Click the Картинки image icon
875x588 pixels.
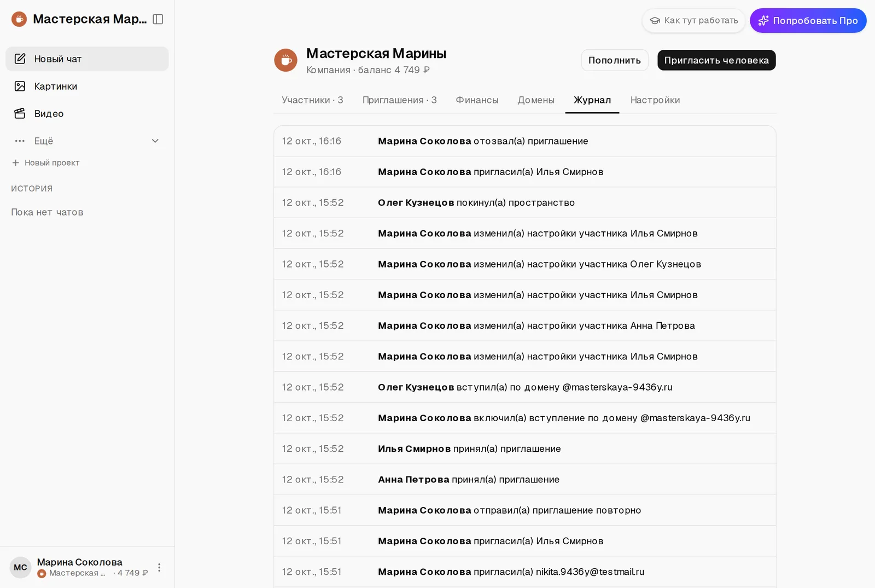point(20,86)
